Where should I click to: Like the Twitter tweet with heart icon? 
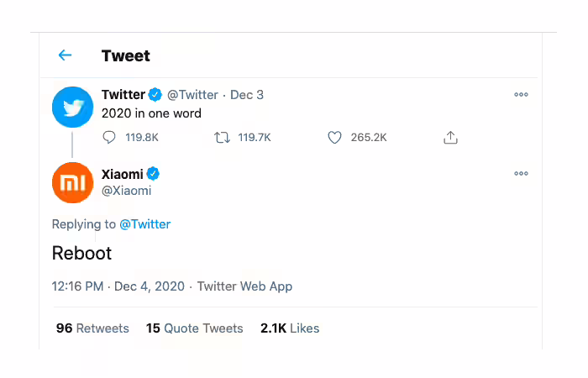coord(334,138)
